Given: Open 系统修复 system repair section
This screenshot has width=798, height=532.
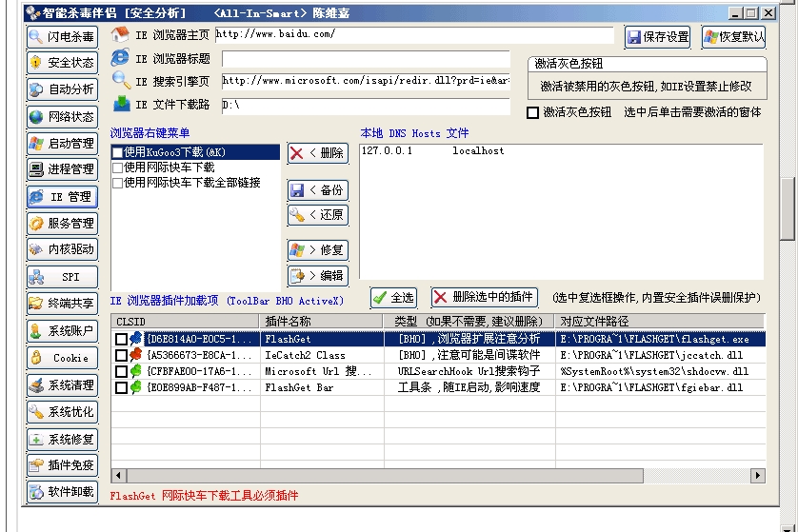Looking at the screenshot, I should point(62,439).
